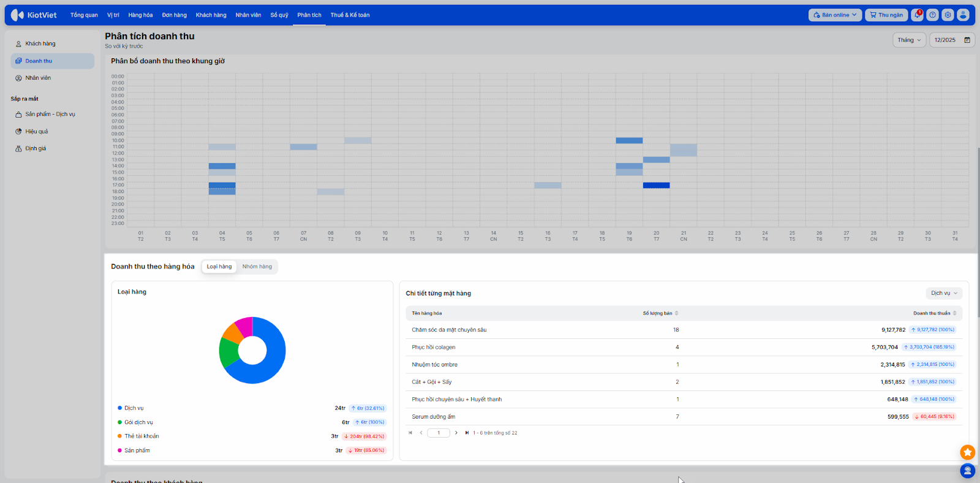Open the Sổ quỹ menu
980x483 pixels.
pyautogui.click(x=279, y=15)
